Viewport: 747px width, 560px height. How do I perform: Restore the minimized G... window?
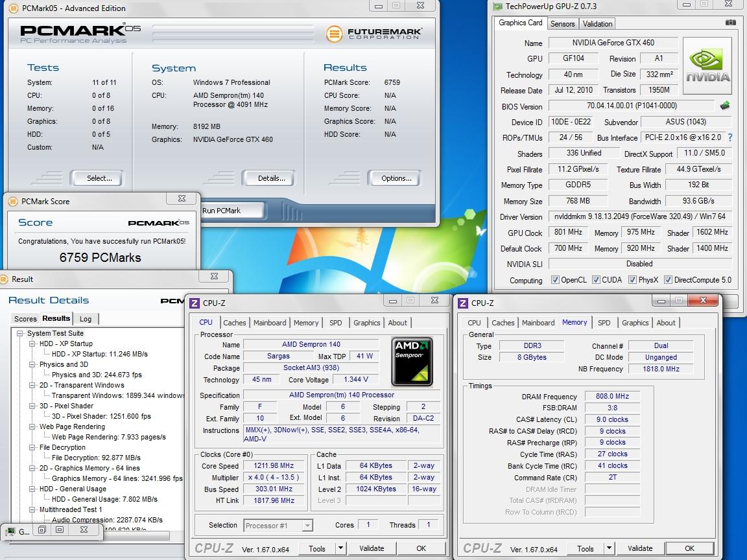[x=42, y=530]
